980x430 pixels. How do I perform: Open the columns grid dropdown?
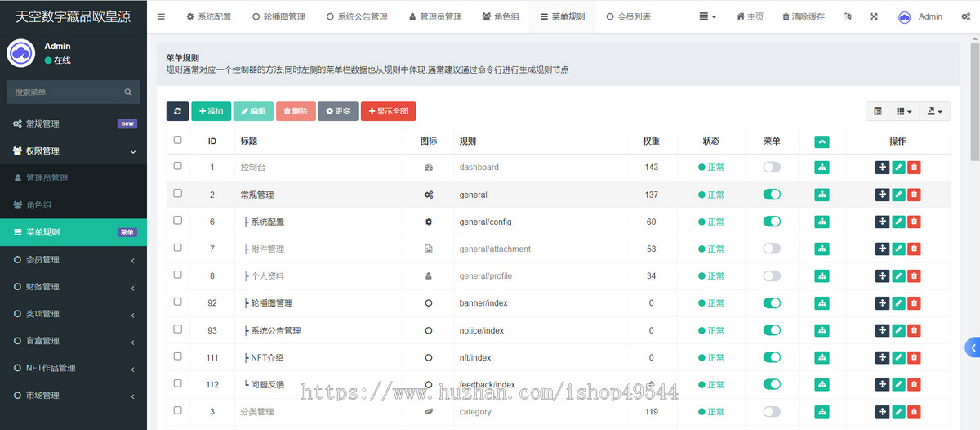point(904,111)
